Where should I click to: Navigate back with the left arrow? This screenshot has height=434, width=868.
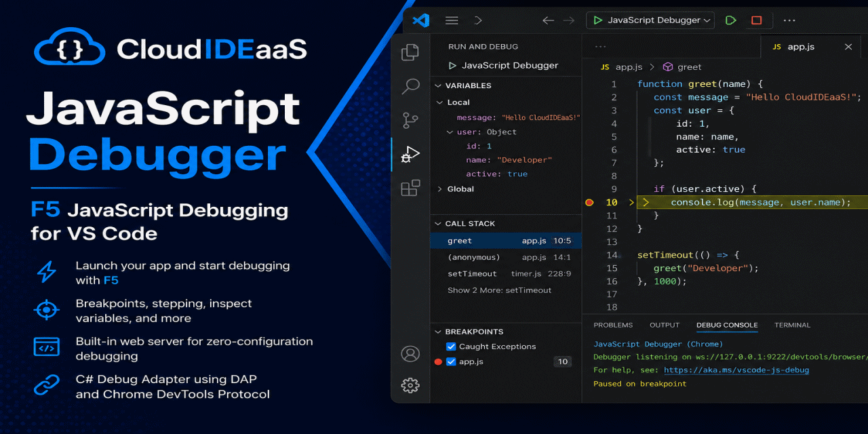(x=548, y=20)
